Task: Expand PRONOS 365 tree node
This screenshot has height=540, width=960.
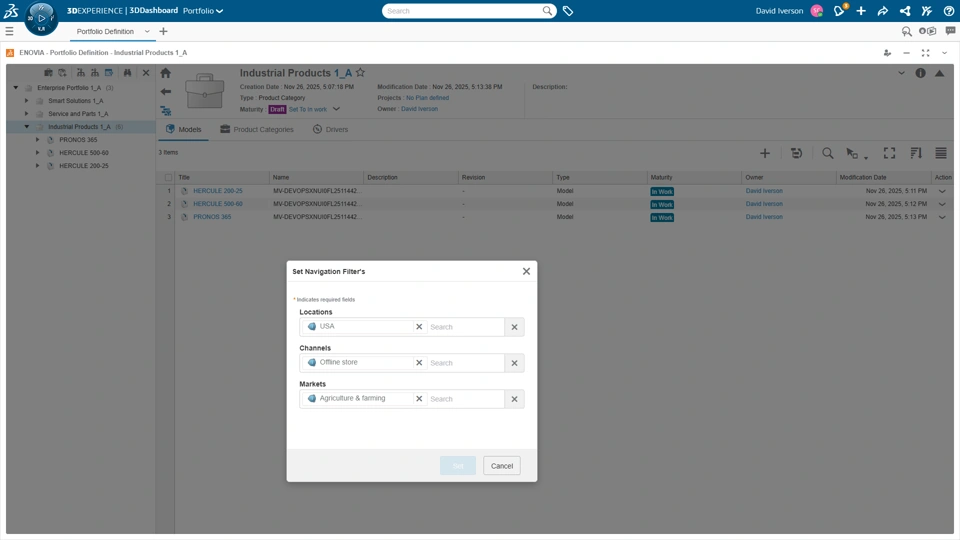Action: (x=37, y=140)
